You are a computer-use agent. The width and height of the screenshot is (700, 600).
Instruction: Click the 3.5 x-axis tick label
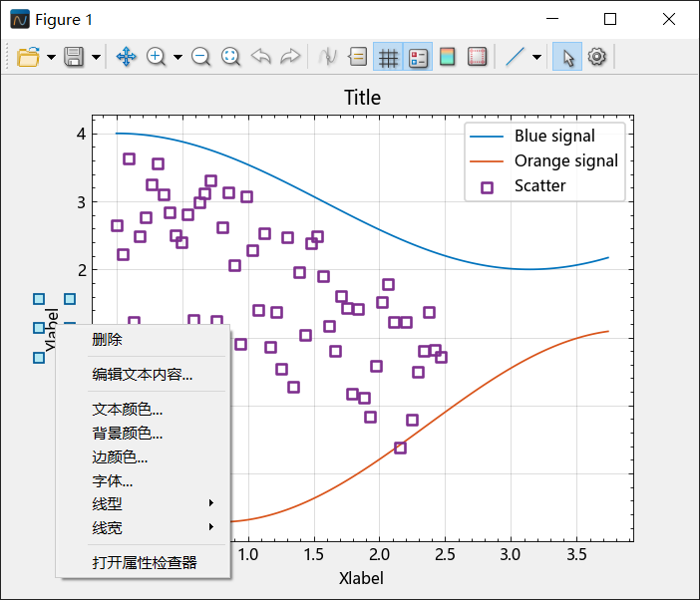(576, 554)
